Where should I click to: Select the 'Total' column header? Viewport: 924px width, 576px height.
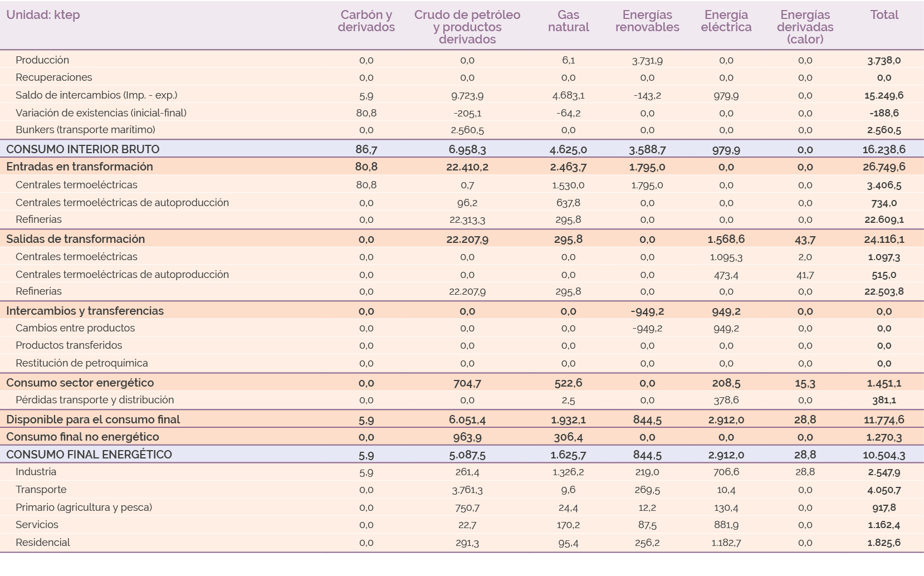(x=884, y=15)
